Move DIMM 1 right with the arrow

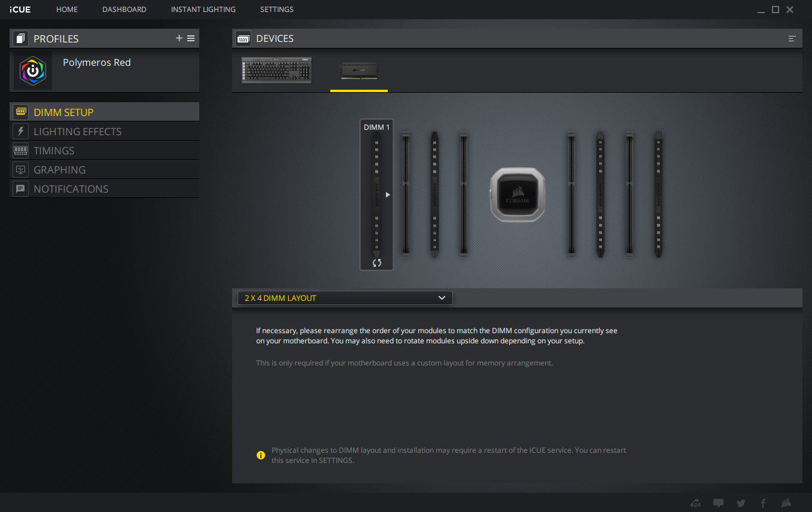[388, 194]
